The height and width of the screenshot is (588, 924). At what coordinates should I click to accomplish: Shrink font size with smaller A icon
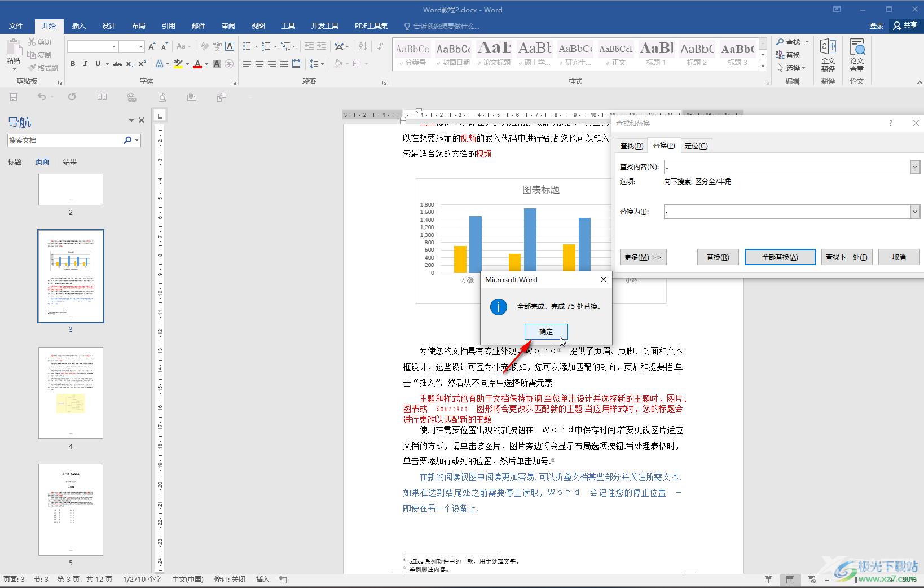click(x=164, y=46)
